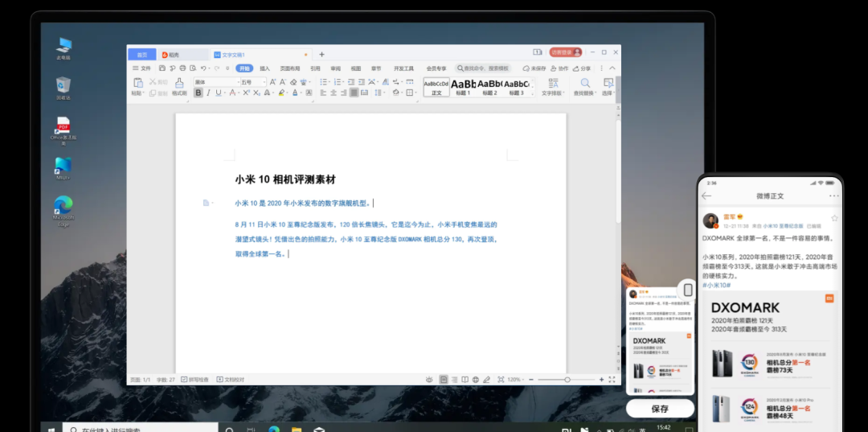Toggle spell check (拼写检查) in status bar
This screenshot has height=432, width=868.
point(194,380)
